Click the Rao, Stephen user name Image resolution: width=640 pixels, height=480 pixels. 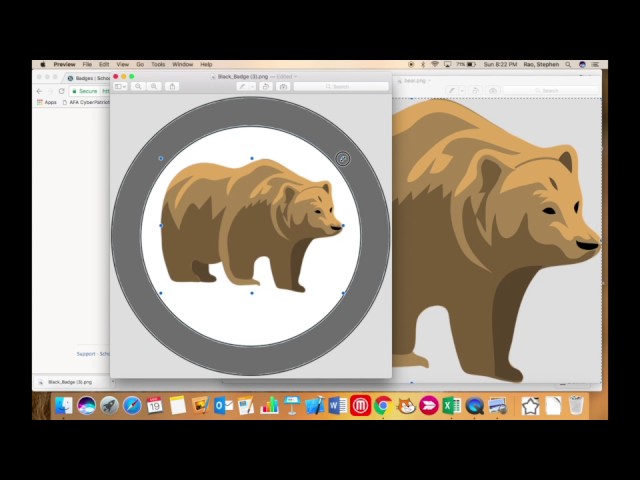(x=541, y=64)
